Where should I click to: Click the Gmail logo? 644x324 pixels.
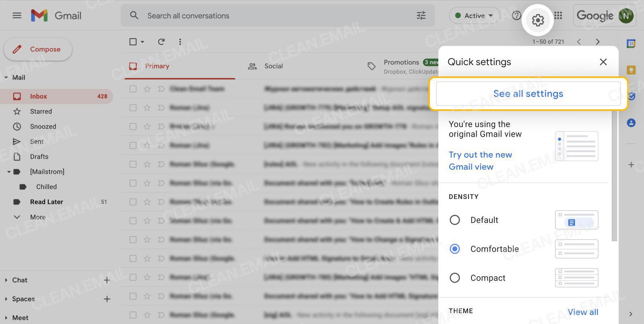coord(56,16)
